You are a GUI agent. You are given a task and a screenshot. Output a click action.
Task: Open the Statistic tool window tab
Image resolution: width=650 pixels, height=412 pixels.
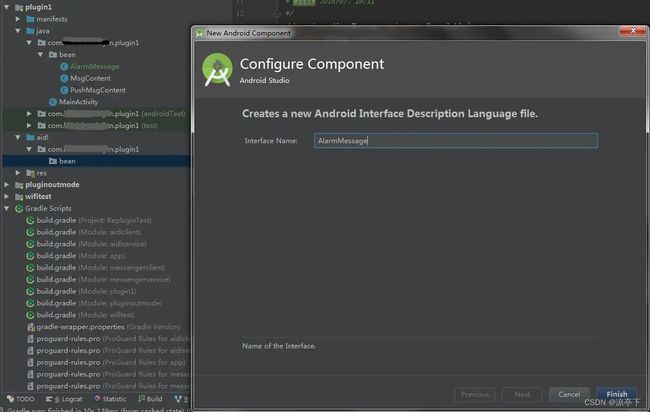[x=110, y=399]
